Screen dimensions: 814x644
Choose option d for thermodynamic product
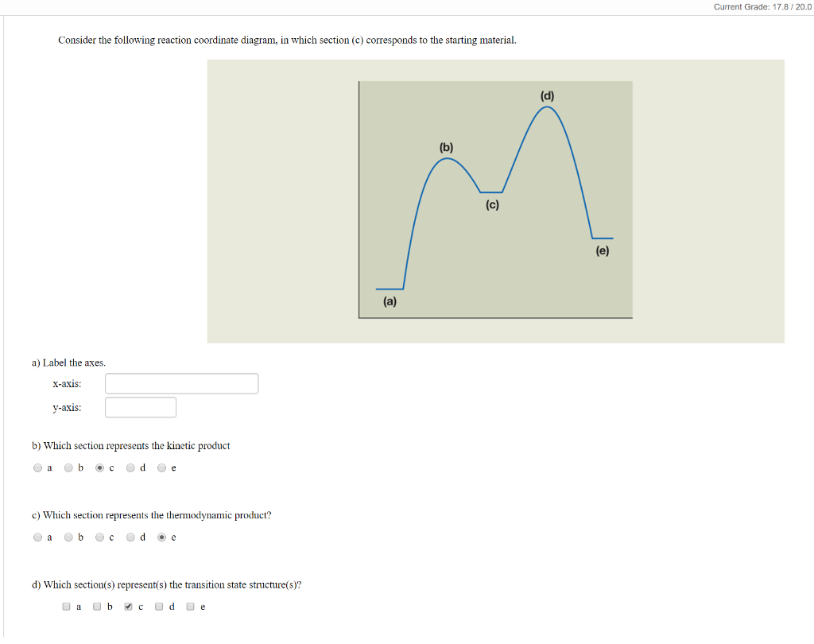point(131,537)
